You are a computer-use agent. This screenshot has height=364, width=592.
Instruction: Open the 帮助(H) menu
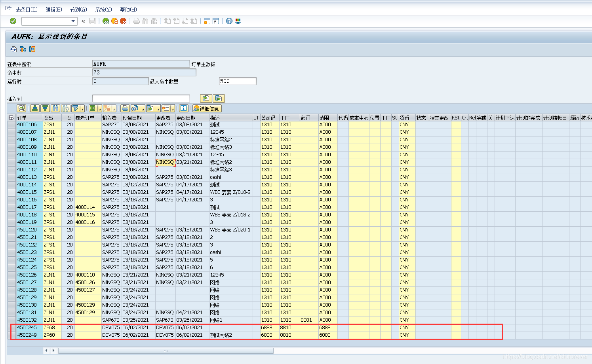pos(128,9)
